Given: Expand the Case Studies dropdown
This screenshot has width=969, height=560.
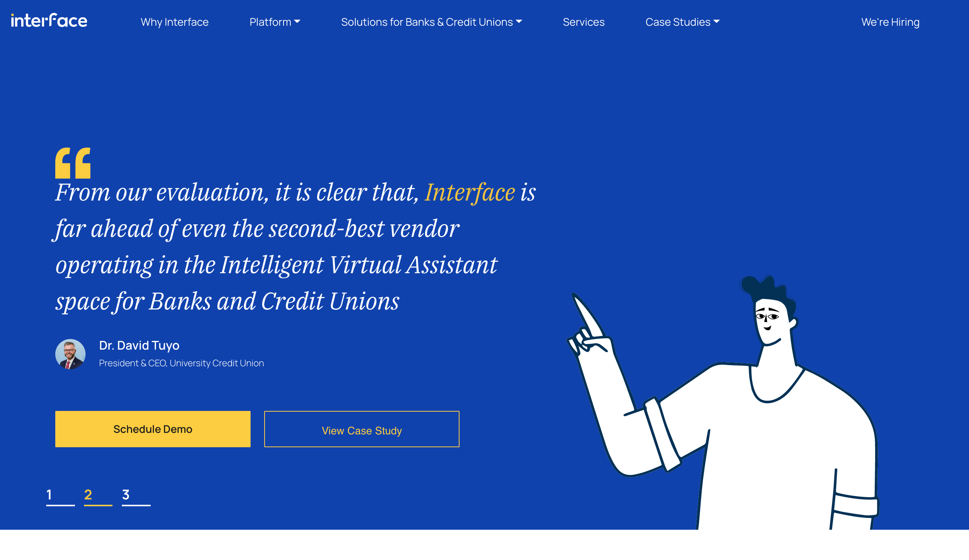Looking at the screenshot, I should [682, 22].
